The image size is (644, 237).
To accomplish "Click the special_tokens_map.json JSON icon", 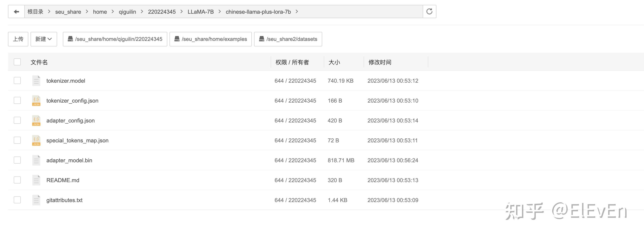I will coord(36,140).
